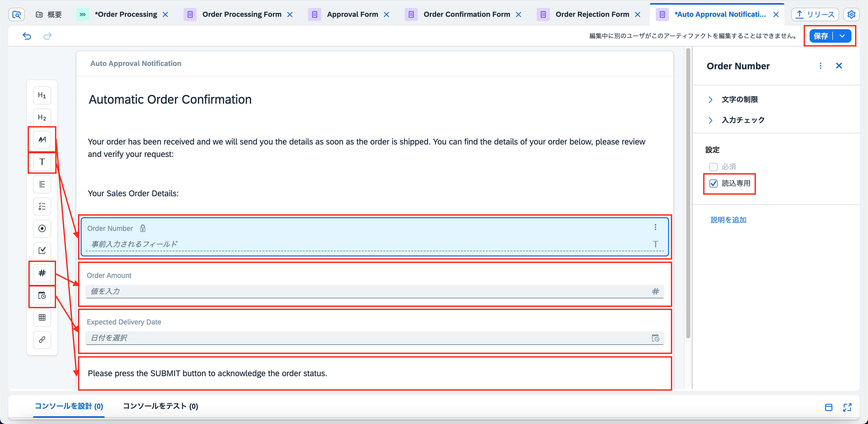Click the undo arrow icon

27,36
